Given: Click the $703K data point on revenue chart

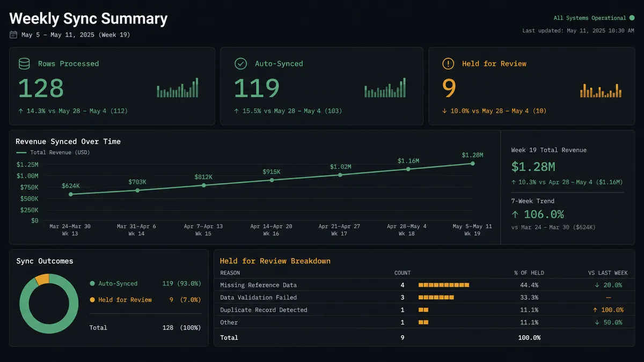Looking at the screenshot, I should (137, 190).
